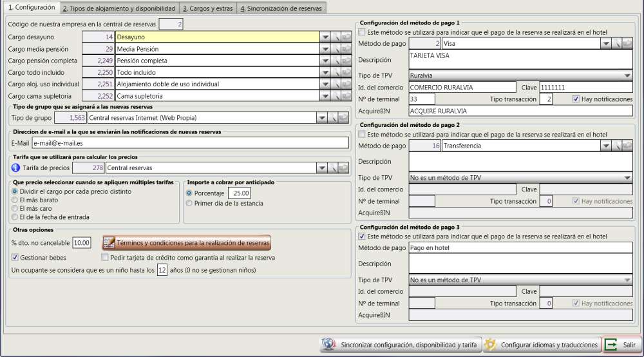
Task: Open the Cargo pensión completa dropdown arrow
Action: coord(325,61)
